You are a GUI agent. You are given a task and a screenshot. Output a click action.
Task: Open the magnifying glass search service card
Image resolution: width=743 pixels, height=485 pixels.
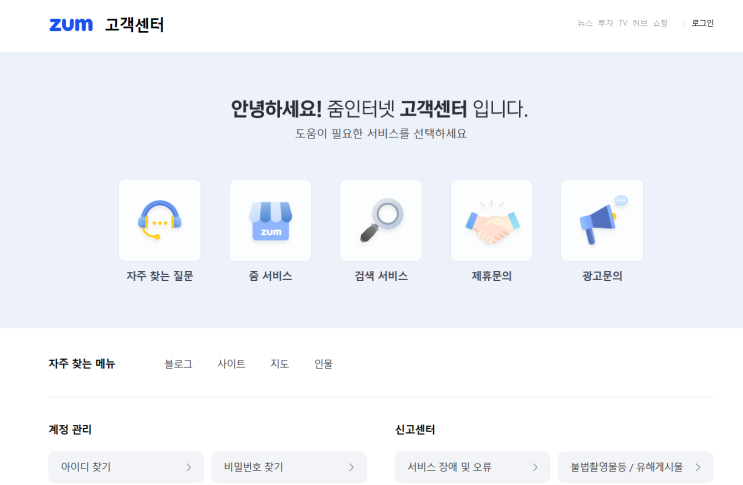coord(381,220)
